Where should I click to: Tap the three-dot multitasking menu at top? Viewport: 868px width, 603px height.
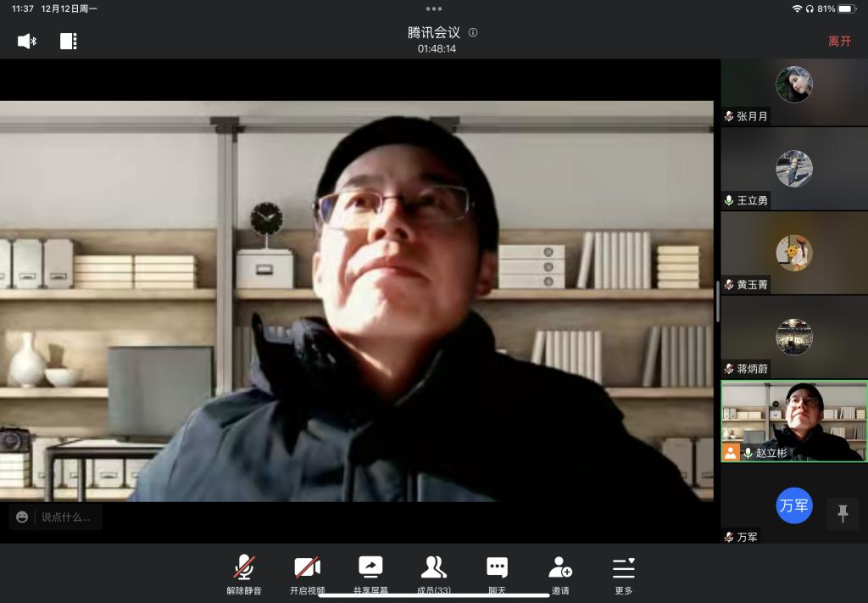point(434,8)
